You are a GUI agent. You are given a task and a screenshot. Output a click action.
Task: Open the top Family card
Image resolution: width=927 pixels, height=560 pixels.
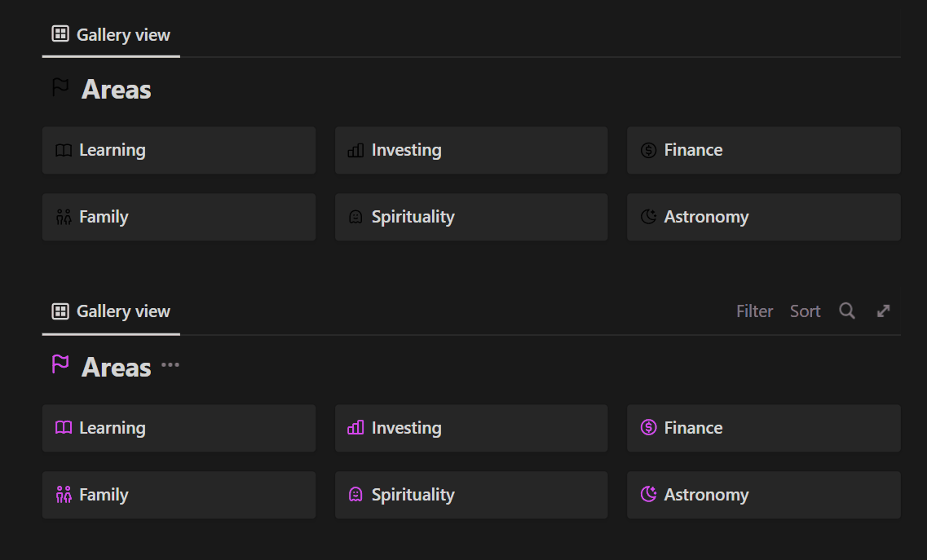pos(179,217)
